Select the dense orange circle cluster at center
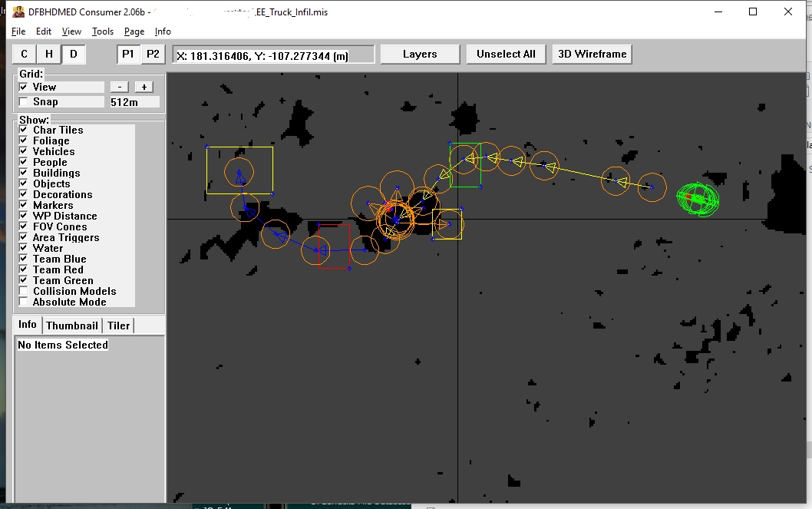This screenshot has height=509, width=812. 396,220
